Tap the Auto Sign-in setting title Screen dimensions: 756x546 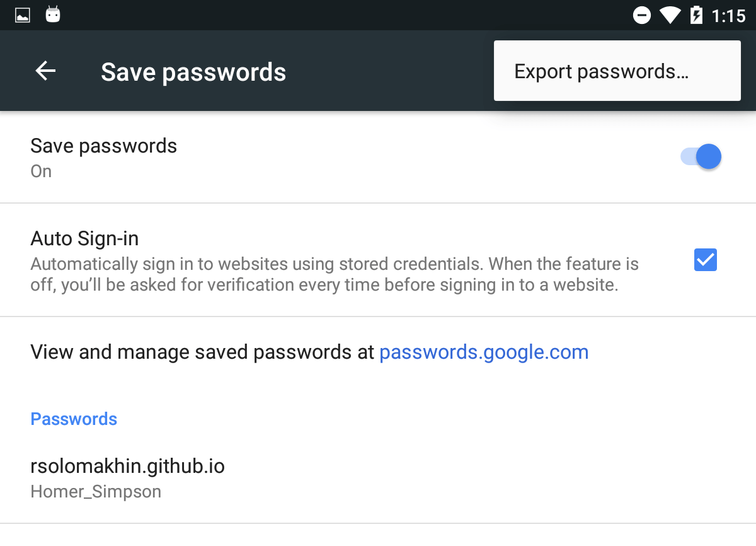84,238
